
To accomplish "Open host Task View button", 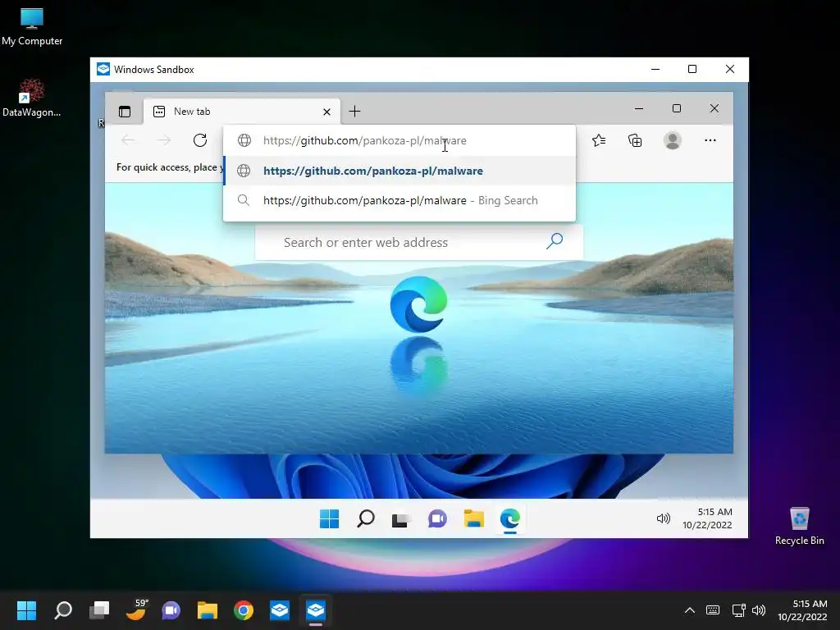I will 99,610.
